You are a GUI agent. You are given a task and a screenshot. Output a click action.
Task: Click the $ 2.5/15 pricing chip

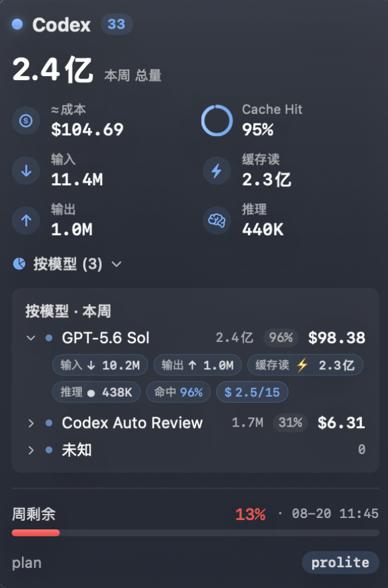pos(252,392)
